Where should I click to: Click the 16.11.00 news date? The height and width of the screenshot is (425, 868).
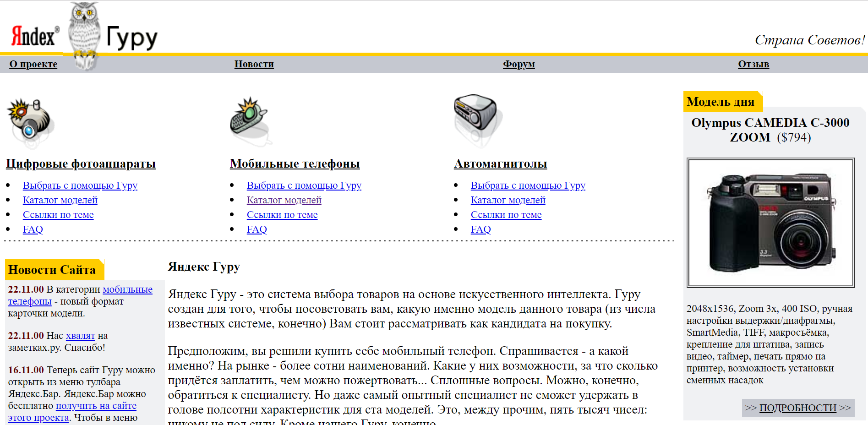point(26,370)
